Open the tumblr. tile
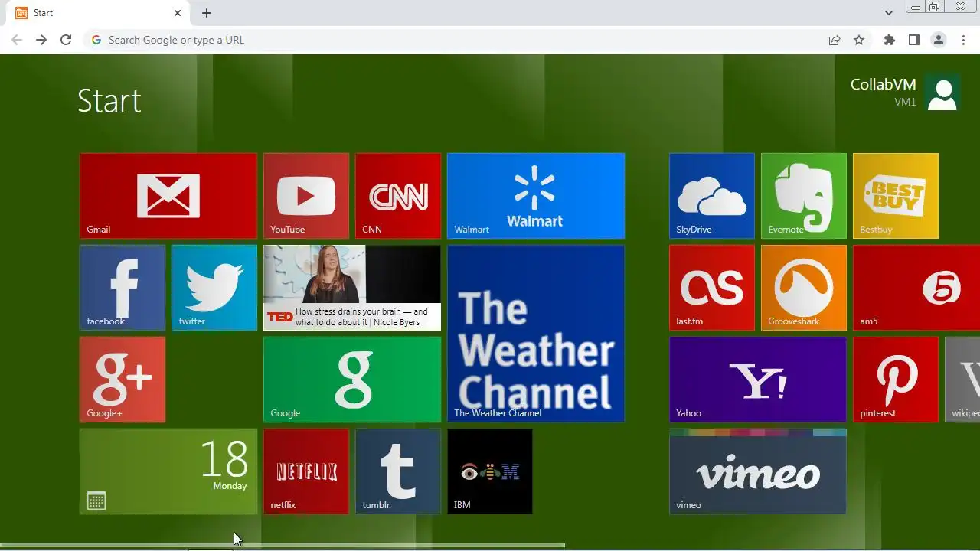The image size is (980, 551). coord(398,471)
